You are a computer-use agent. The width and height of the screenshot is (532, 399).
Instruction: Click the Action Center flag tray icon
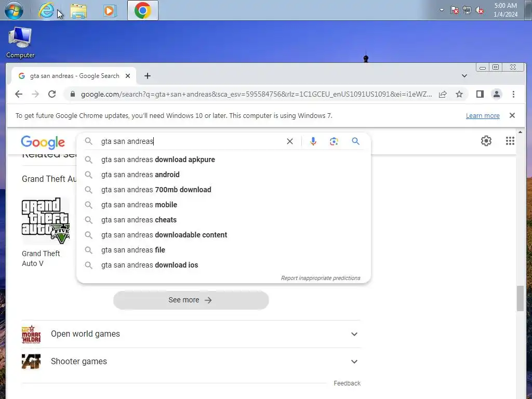coord(454,10)
